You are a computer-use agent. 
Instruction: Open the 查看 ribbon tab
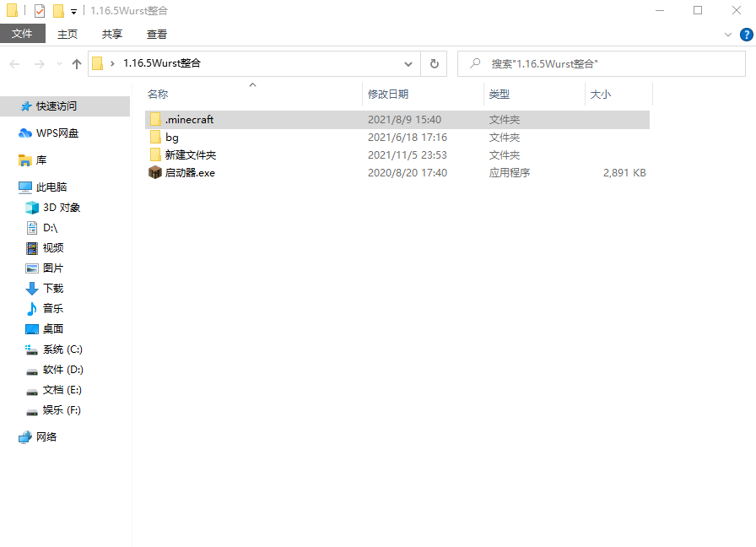pyautogui.click(x=157, y=35)
